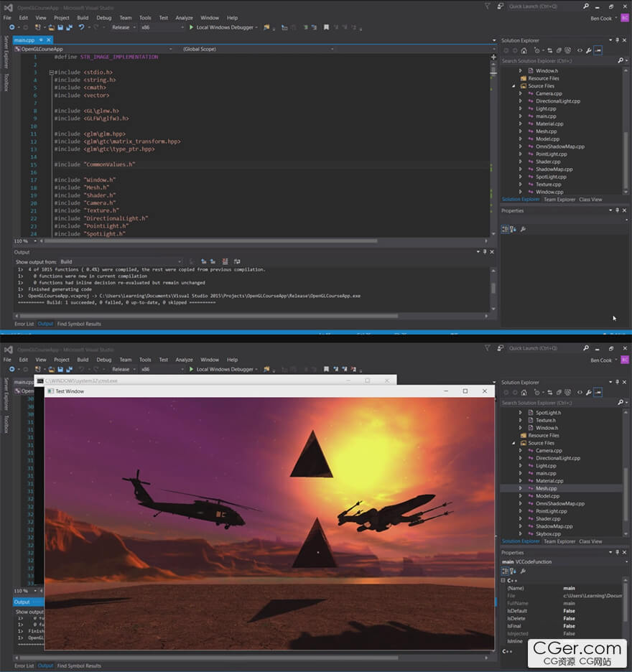This screenshot has width=632, height=672.
Task: Maximize the Test Window in lower screenshot
Action: pyautogui.click(x=465, y=391)
